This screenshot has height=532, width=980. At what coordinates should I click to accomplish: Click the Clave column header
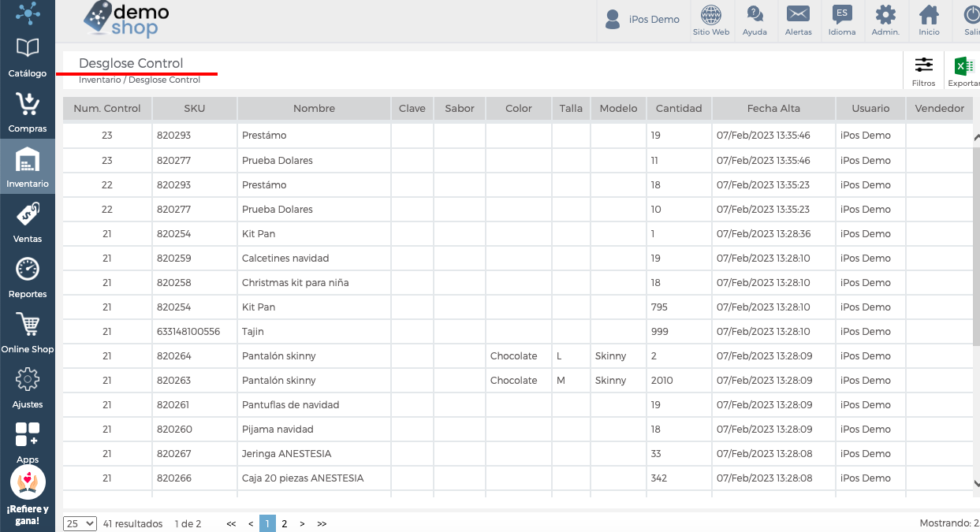(412, 109)
